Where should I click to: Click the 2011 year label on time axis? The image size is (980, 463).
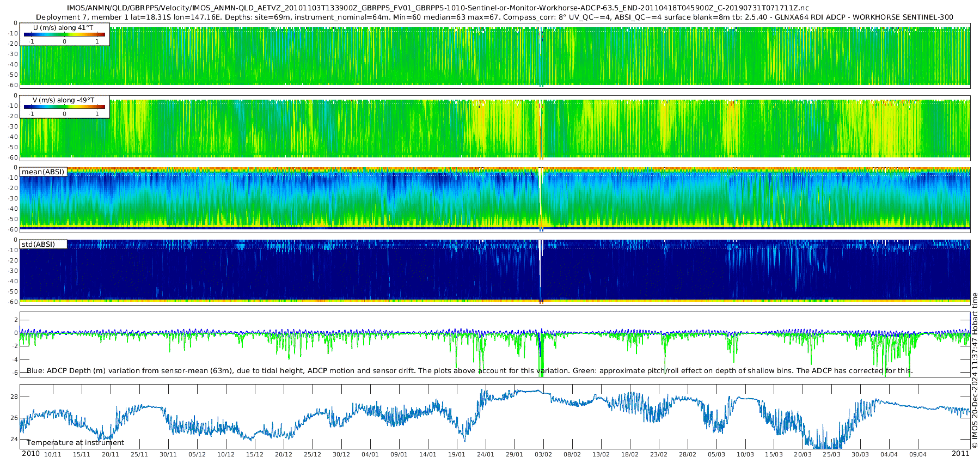960,454
